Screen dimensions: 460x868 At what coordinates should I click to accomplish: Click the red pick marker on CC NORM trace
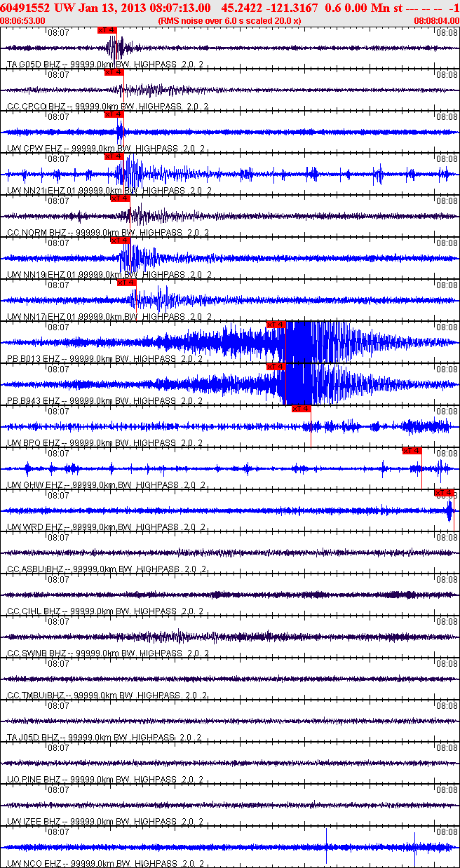(120, 198)
